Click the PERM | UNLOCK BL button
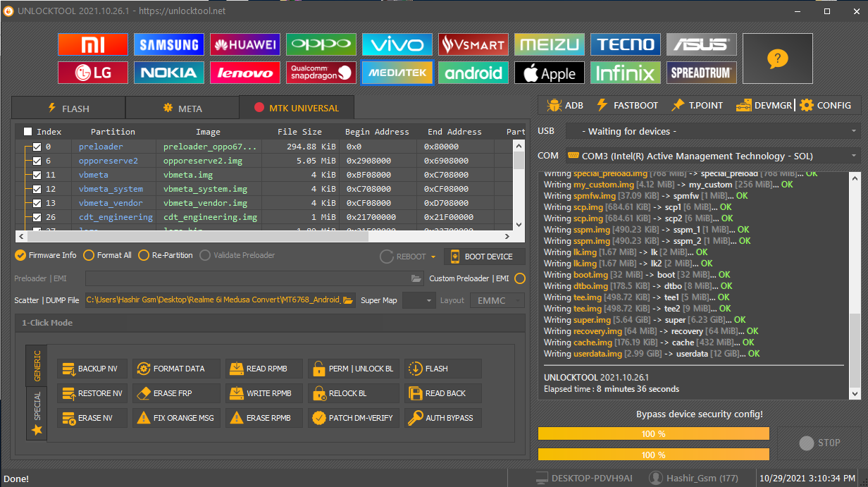Image resolution: width=868 pixels, height=487 pixels. tap(354, 369)
